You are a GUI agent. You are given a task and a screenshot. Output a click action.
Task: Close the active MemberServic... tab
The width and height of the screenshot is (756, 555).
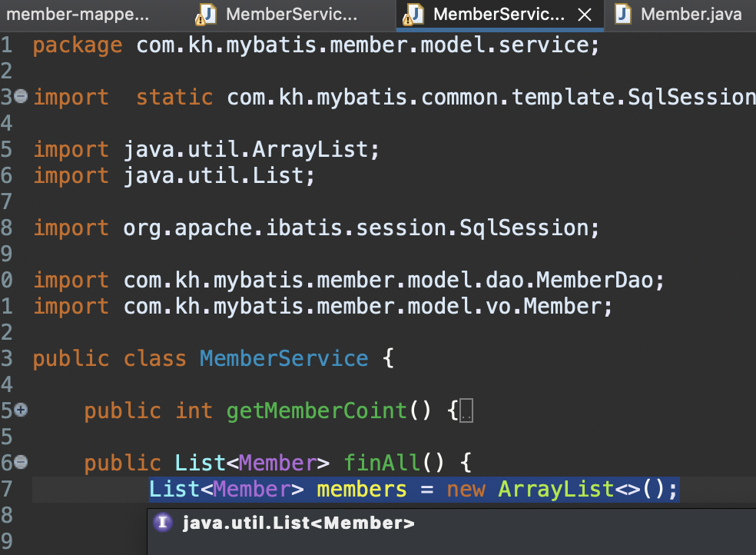(585, 15)
